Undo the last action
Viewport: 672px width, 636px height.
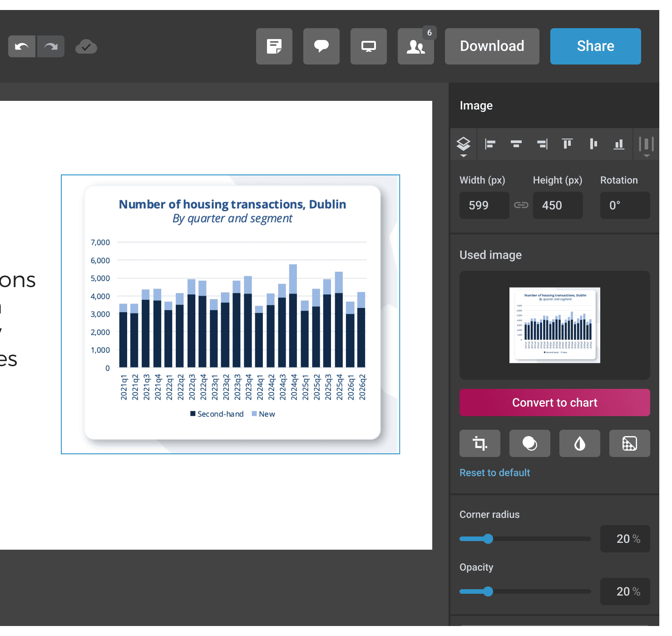[22, 46]
